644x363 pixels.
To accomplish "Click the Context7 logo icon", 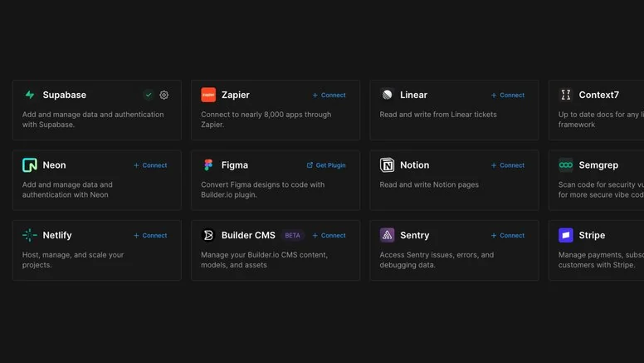I will coord(565,95).
